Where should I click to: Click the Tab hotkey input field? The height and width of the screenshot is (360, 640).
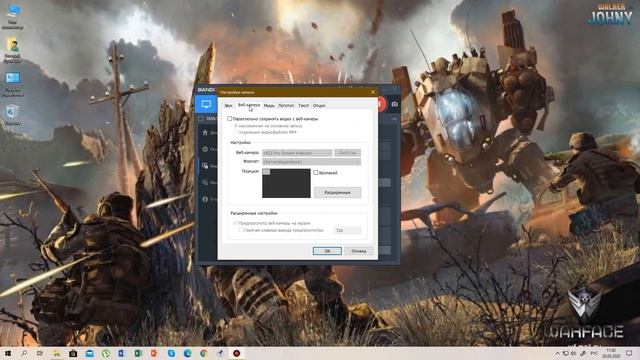tap(347, 231)
